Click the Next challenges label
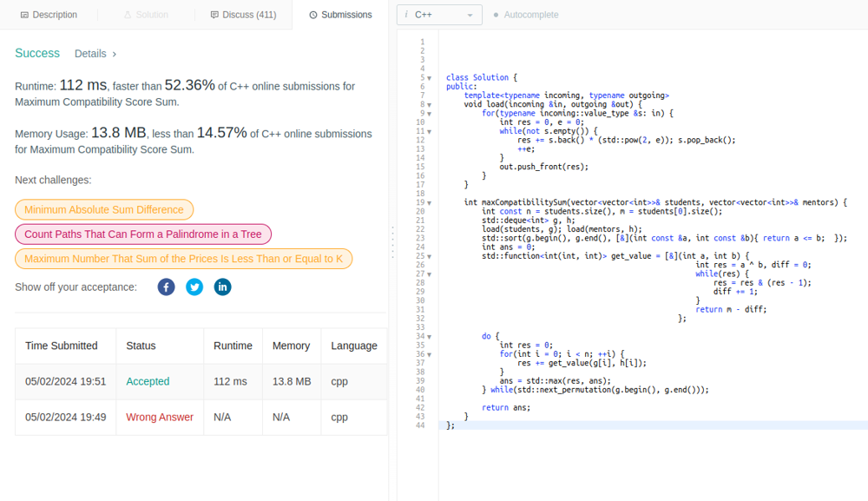The height and width of the screenshot is (501, 868). (x=53, y=180)
